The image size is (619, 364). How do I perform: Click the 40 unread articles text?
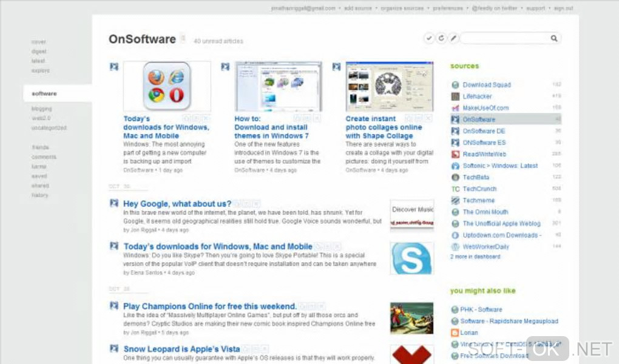[x=218, y=41]
